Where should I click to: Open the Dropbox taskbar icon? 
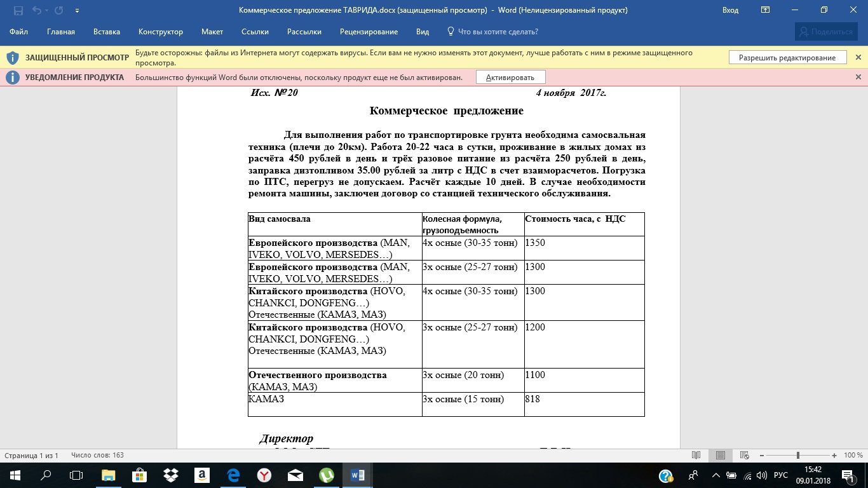point(170,475)
